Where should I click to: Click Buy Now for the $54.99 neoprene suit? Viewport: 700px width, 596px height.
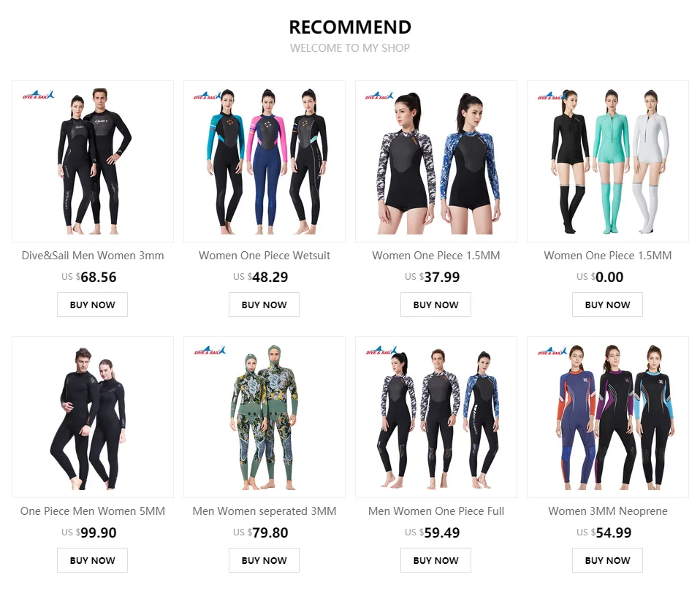click(x=608, y=560)
